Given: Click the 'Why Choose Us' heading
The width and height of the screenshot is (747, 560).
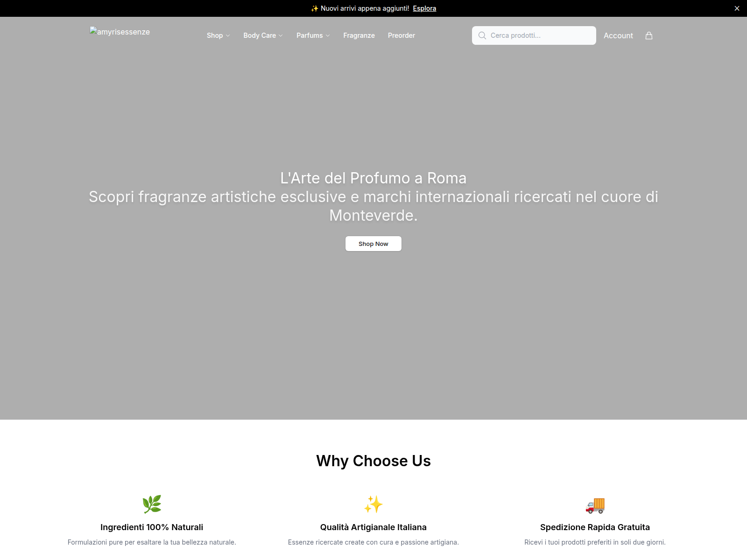Looking at the screenshot, I should pyautogui.click(x=373, y=461).
